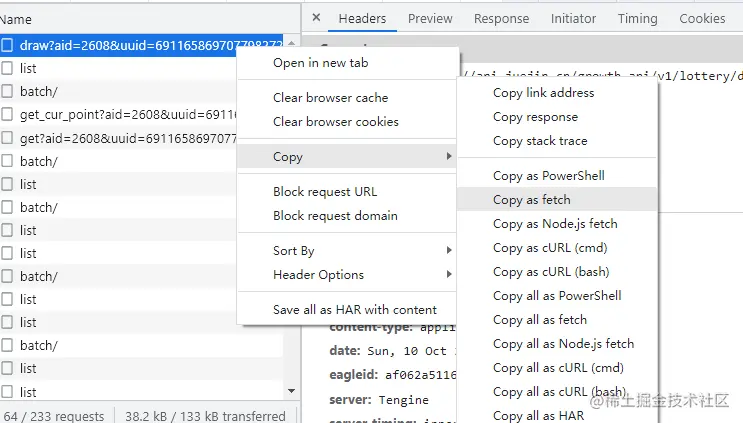This screenshot has width=743, height=423.
Task: Select the get_cur_point?aid=2608 request row
Action: tap(118, 115)
